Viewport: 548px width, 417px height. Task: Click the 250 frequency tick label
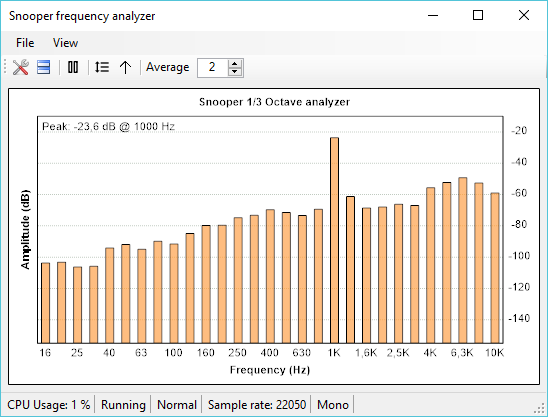tap(237, 353)
